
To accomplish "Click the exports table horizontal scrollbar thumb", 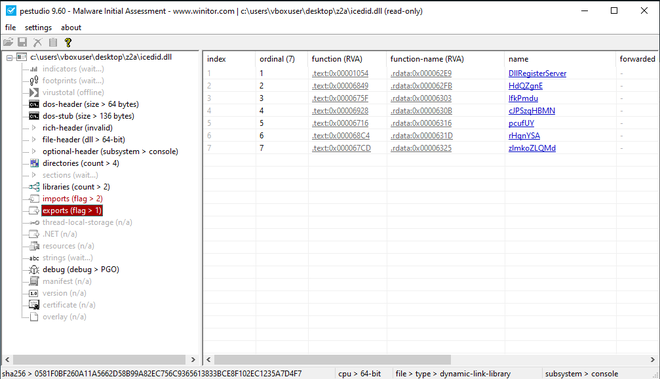I will [x=333, y=360].
